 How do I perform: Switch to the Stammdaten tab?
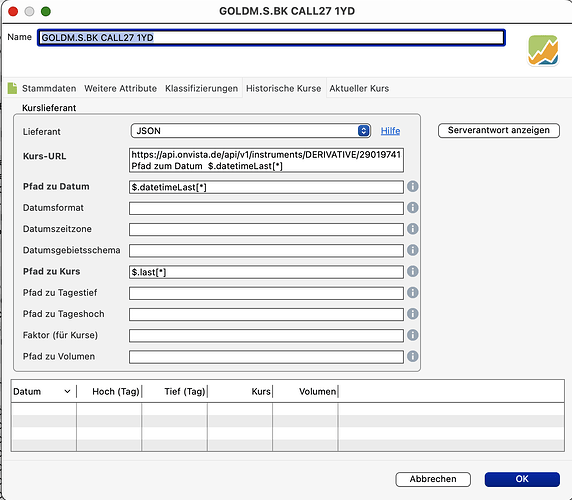[x=49, y=88]
